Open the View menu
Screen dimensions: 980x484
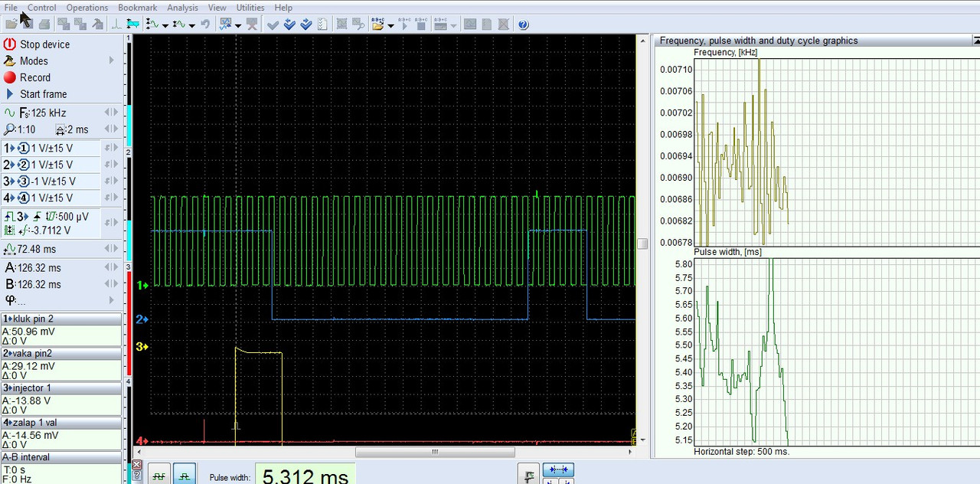click(217, 8)
